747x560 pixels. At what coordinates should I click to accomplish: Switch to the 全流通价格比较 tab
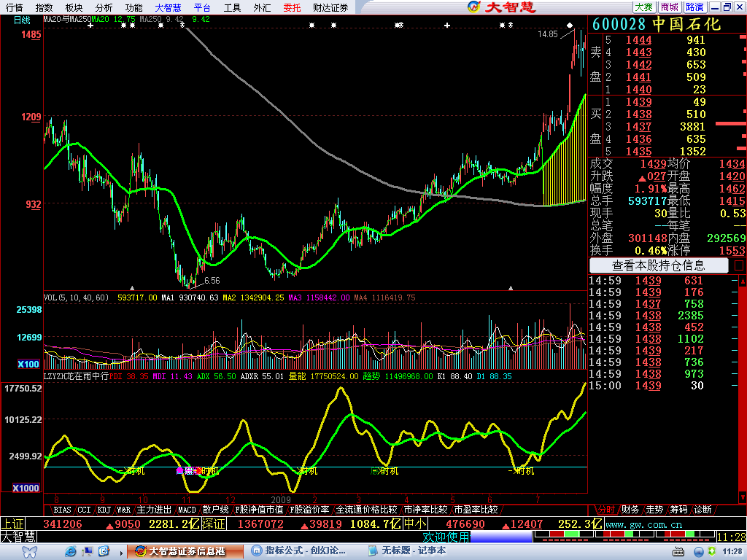(366, 510)
